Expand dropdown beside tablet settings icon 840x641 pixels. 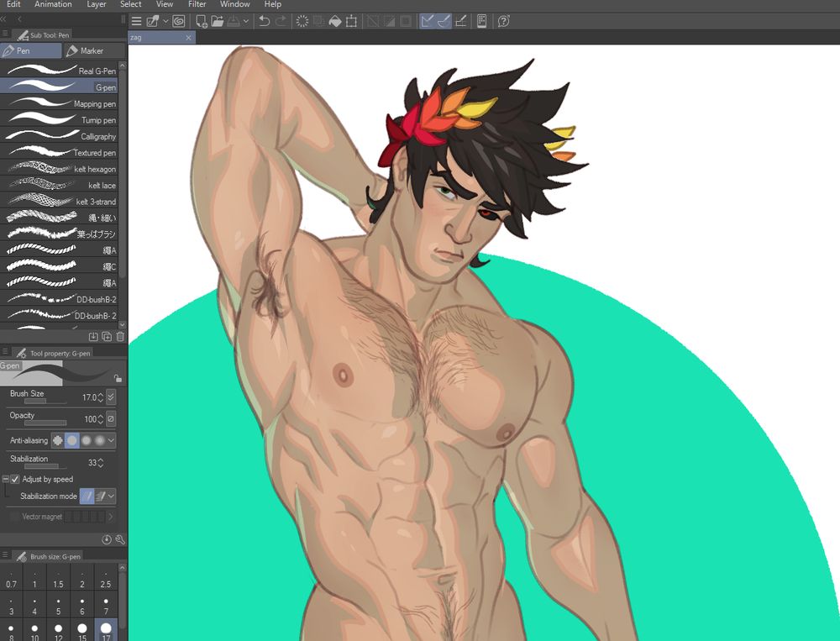165,22
